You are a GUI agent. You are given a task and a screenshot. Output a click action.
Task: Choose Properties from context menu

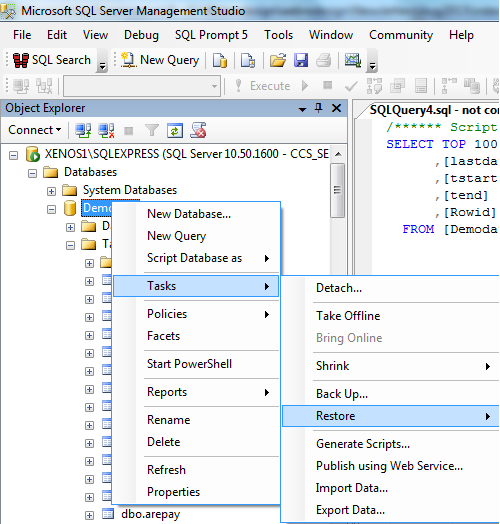point(196,492)
